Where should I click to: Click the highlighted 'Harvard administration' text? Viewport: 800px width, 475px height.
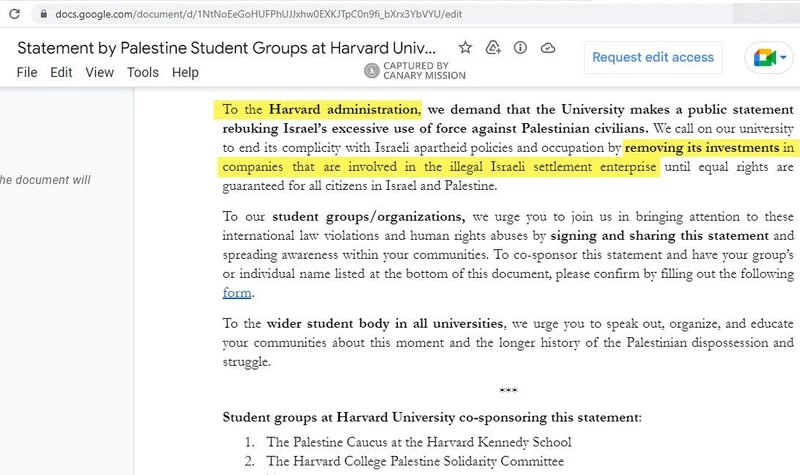coord(345,108)
